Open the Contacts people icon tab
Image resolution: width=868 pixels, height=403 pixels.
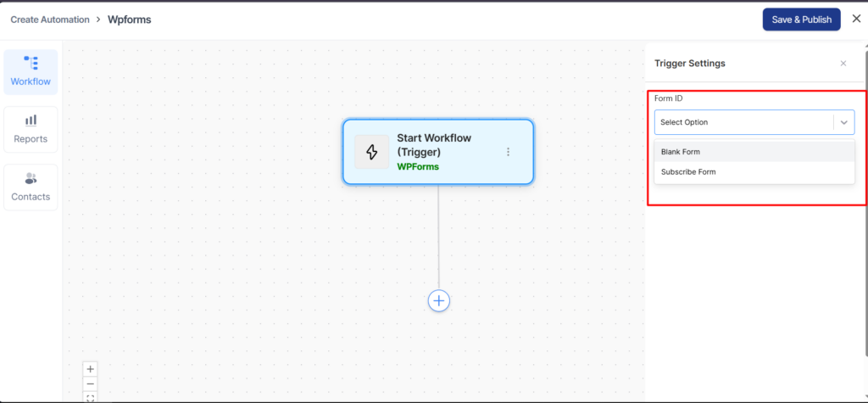pyautogui.click(x=31, y=187)
